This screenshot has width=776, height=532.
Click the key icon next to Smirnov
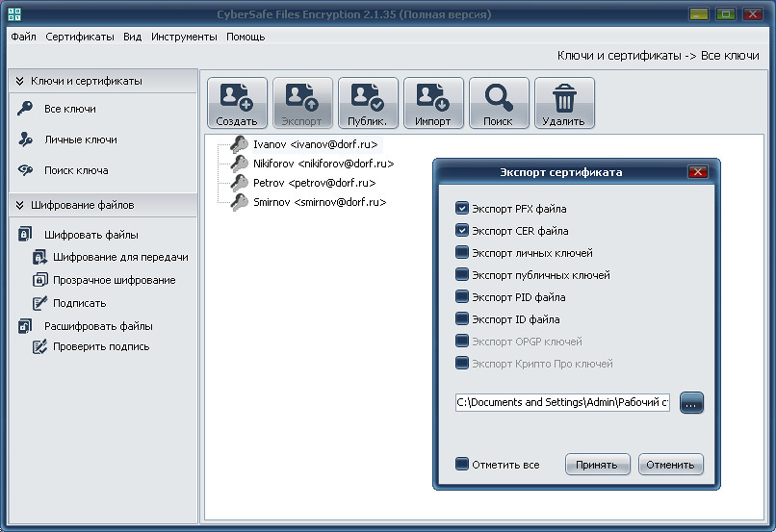[x=240, y=202]
